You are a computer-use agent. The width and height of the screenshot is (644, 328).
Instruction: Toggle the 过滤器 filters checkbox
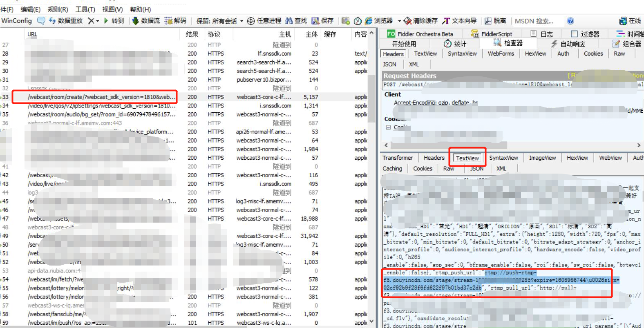[x=574, y=34]
